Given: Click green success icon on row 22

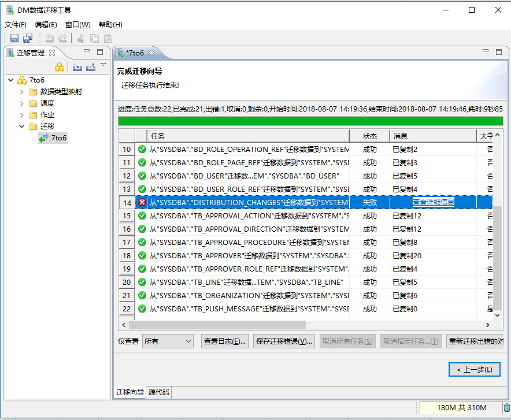Looking at the screenshot, I should pos(142,309).
